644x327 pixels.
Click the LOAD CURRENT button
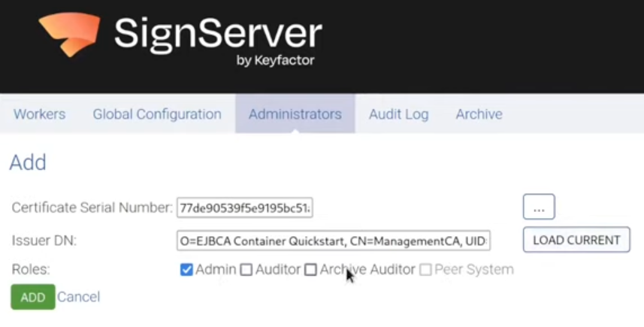click(576, 240)
